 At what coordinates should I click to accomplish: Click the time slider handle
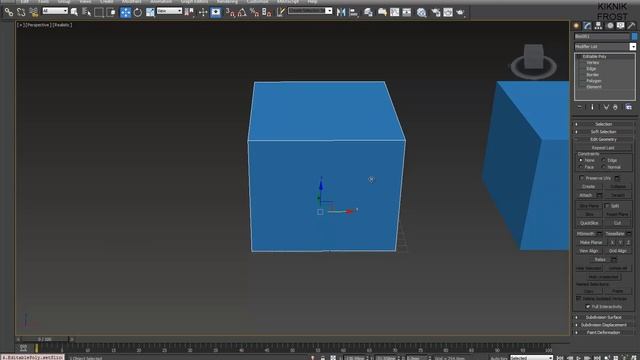pyautogui.click(x=44, y=339)
